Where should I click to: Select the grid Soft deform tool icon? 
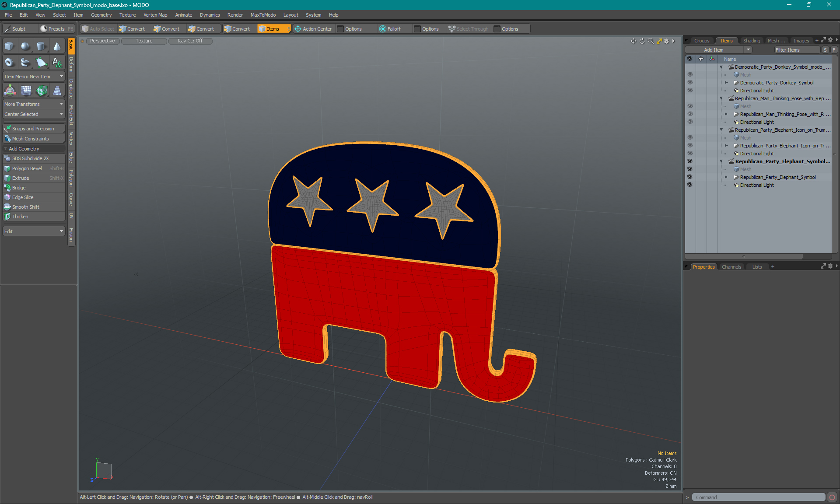pos(26,91)
